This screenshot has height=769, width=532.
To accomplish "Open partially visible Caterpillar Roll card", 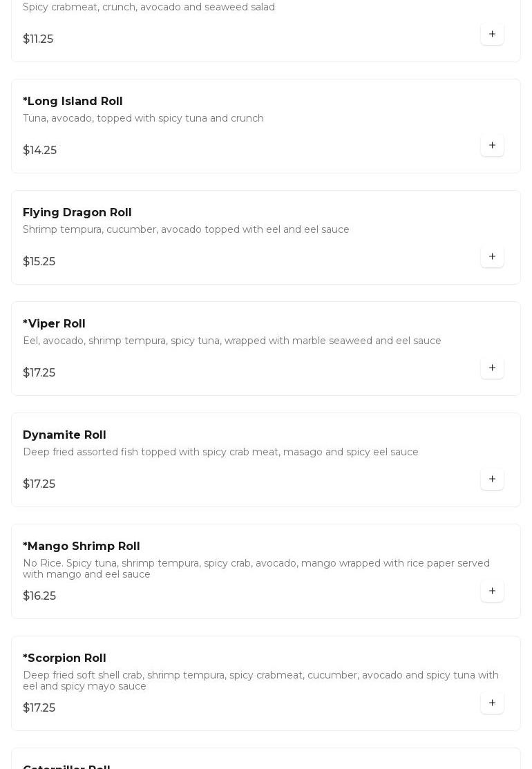I will click(x=66, y=764).
